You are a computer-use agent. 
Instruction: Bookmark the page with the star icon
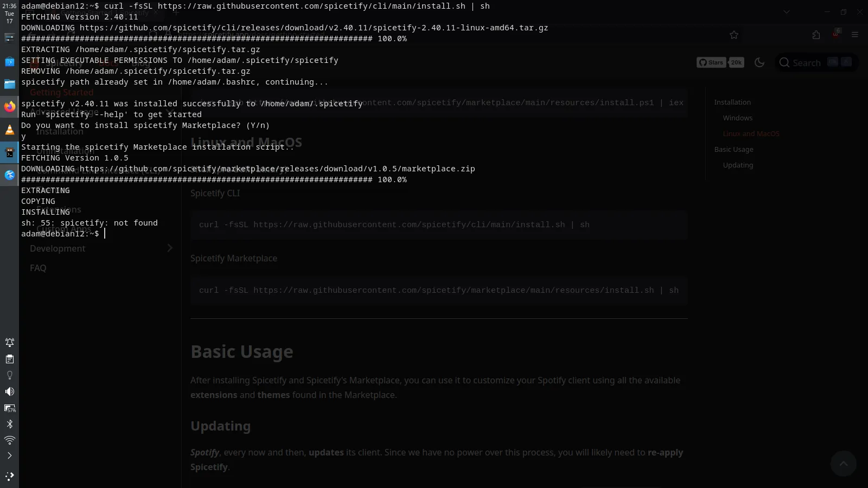coord(734,35)
